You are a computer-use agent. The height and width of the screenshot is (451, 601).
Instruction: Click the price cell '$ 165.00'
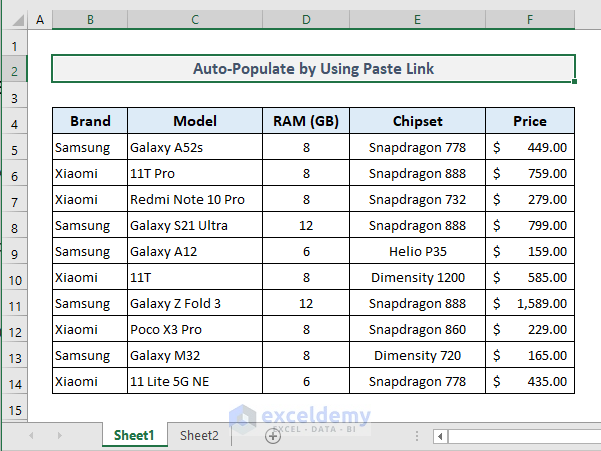pyautogui.click(x=530, y=356)
